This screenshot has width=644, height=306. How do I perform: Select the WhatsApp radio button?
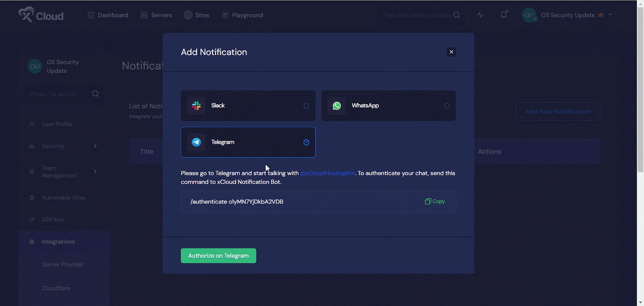point(447,105)
